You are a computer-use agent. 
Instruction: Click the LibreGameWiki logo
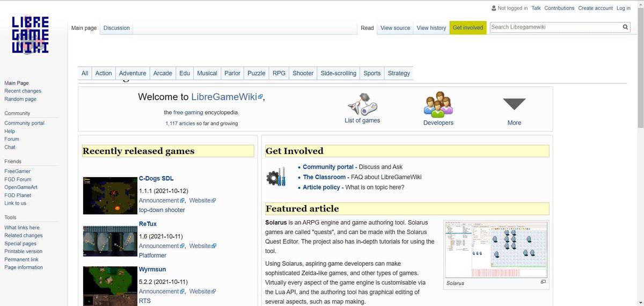[x=31, y=35]
